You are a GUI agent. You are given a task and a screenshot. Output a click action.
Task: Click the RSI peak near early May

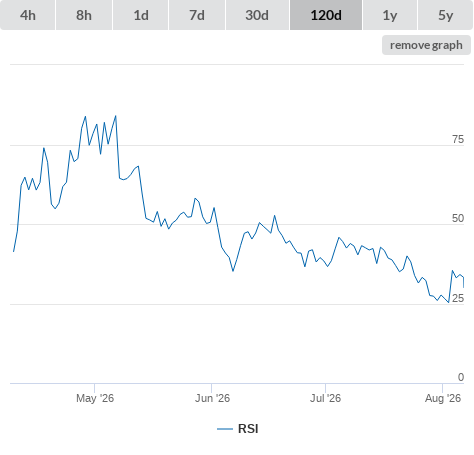(x=116, y=116)
